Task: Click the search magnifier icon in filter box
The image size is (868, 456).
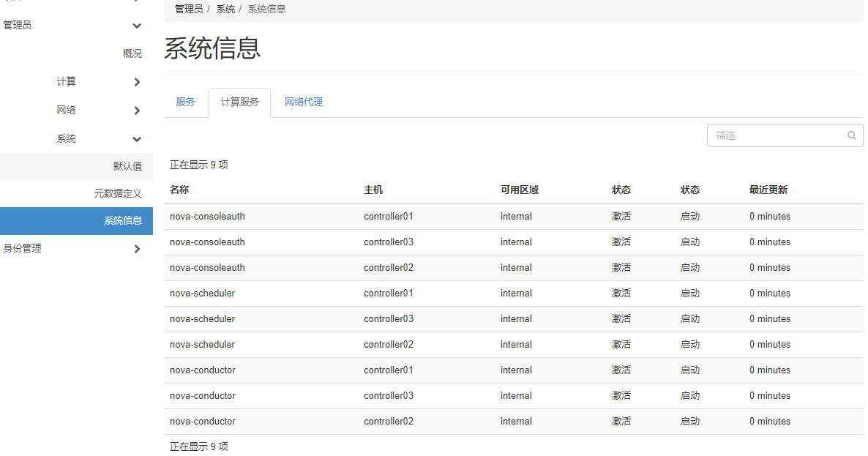Action: coord(851,135)
